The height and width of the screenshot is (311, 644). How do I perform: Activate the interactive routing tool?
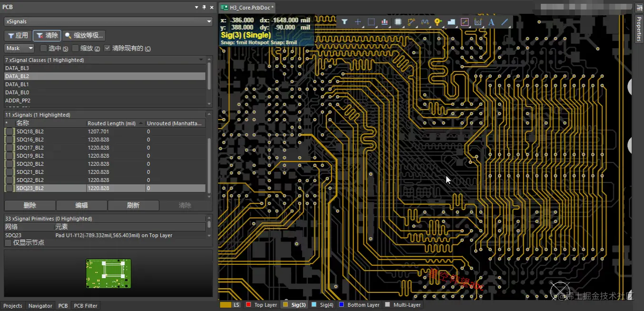(411, 22)
